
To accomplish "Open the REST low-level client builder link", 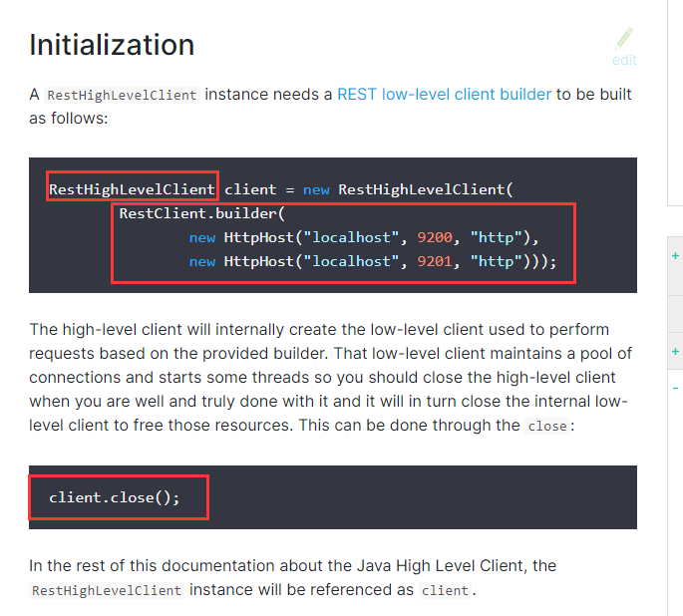I will pos(444,95).
